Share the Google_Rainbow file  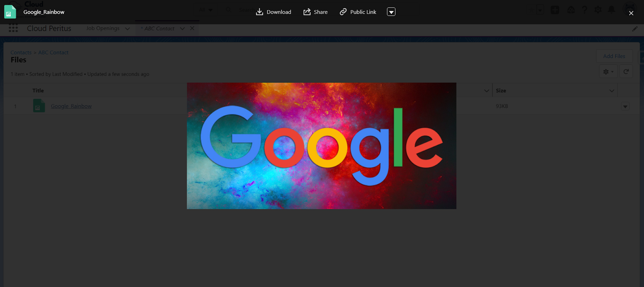(x=316, y=12)
